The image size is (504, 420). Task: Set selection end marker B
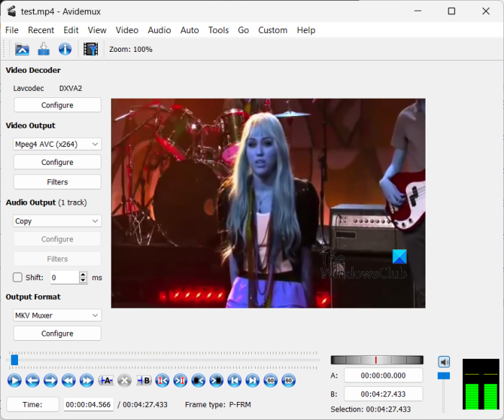pos(143,380)
